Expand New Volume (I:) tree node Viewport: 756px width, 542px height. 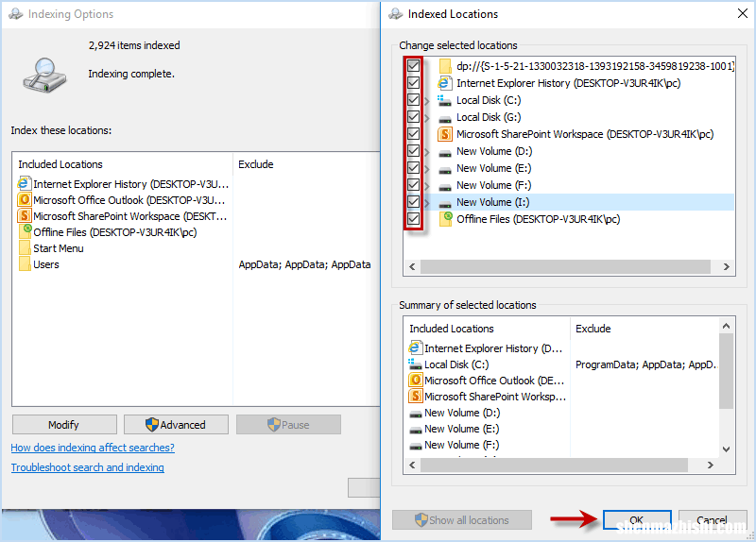point(427,202)
